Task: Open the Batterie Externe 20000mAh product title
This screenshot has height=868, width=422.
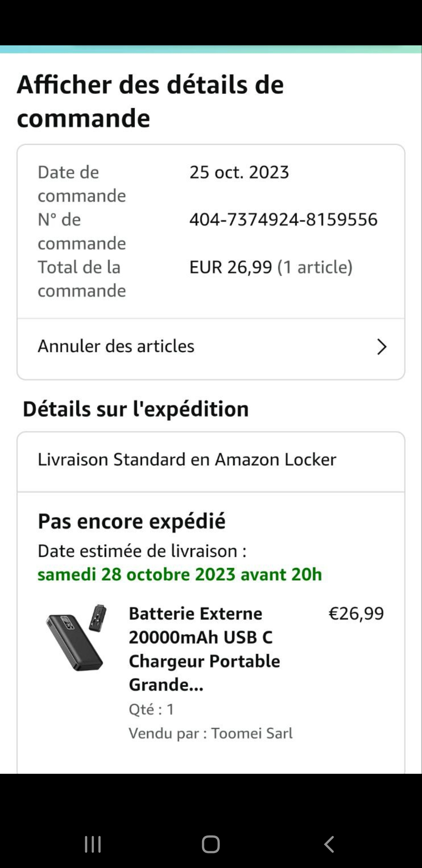Action: (204, 649)
